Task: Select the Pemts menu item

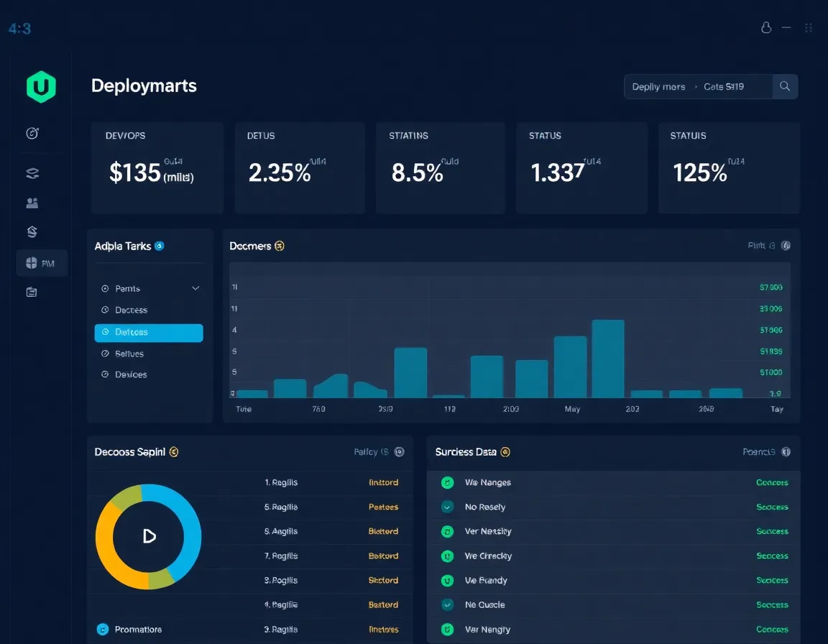Action: pyautogui.click(x=149, y=289)
